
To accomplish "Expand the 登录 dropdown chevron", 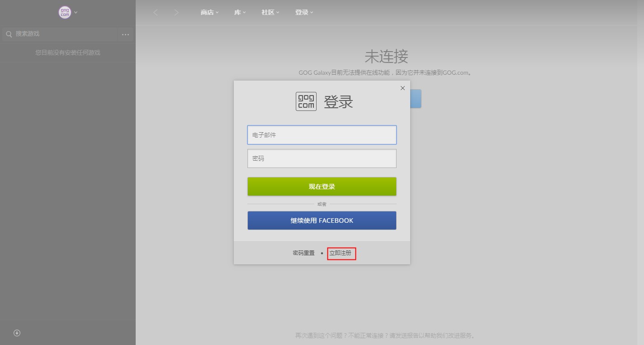I will tap(313, 12).
